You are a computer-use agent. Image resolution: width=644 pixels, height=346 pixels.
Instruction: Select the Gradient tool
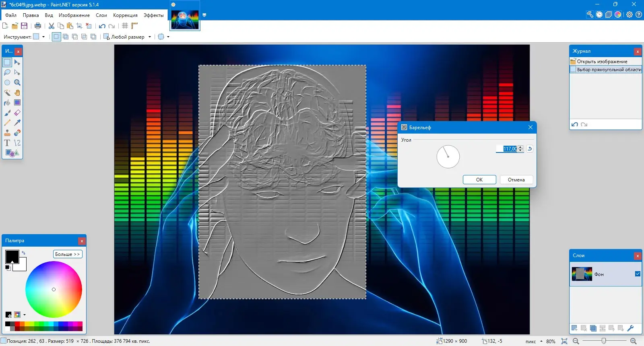(17, 103)
